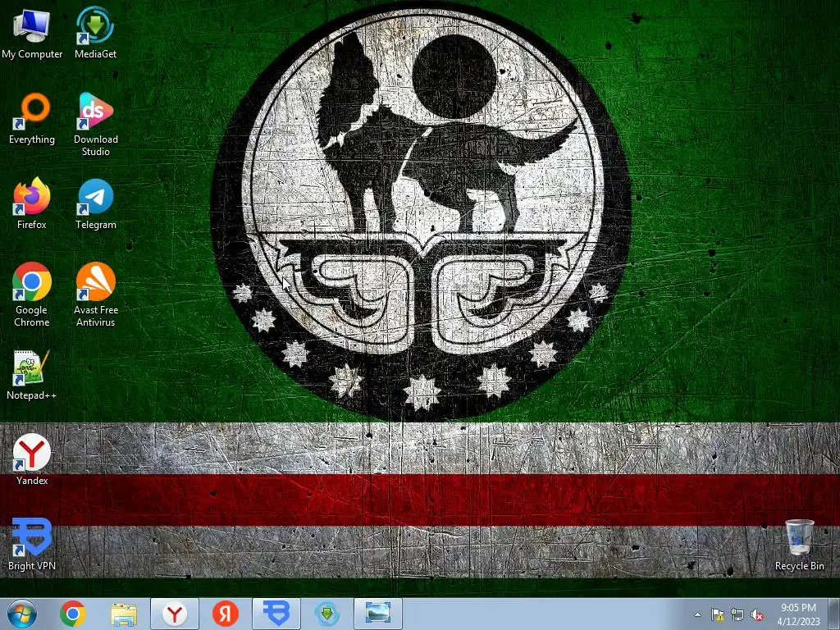
Task: Select the Avast Free Antivirus shortcut
Action: (x=95, y=294)
